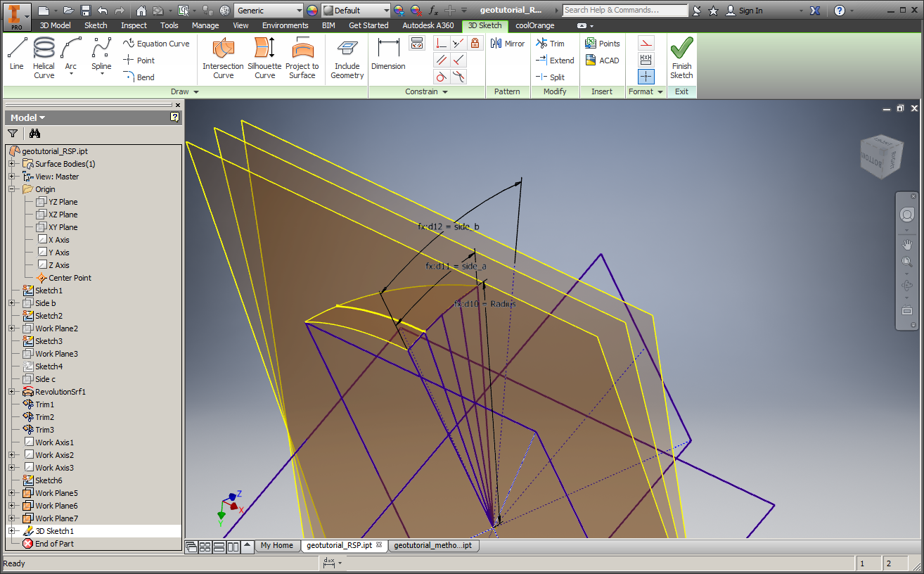The image size is (924, 574).
Task: Click the Search Help & Commands field
Action: (x=625, y=11)
